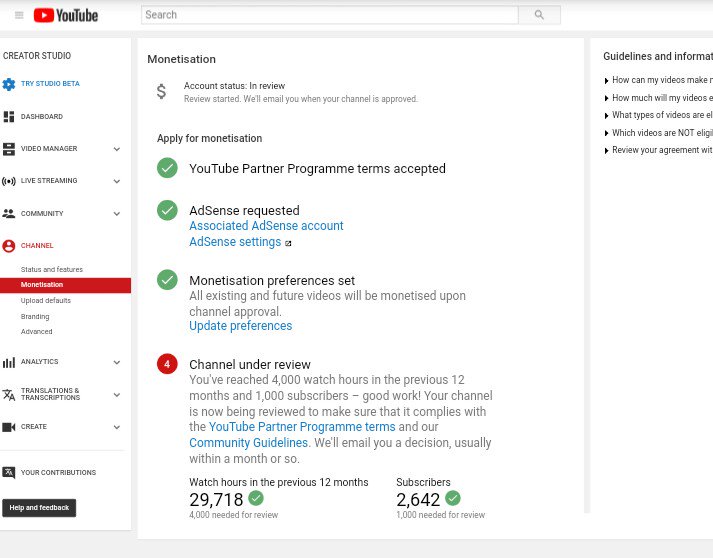The height and width of the screenshot is (558, 713).
Task: Click the Community people icon
Action: click(x=9, y=213)
